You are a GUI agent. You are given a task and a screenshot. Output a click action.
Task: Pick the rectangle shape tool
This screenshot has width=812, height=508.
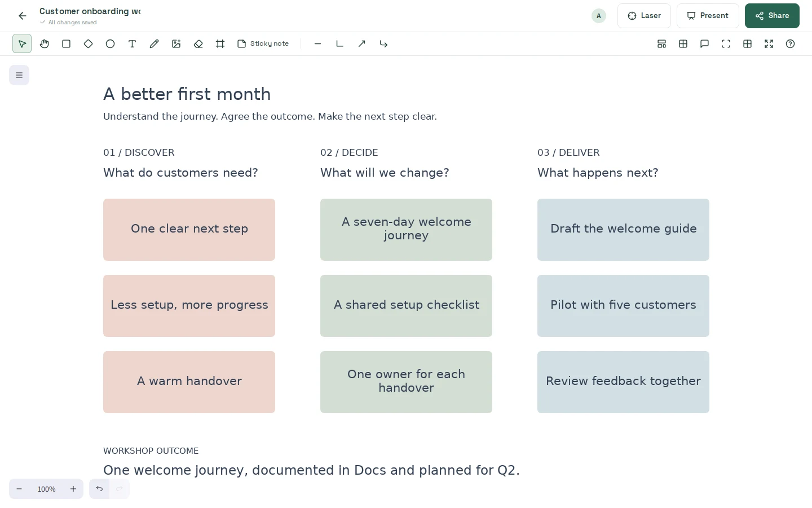click(x=66, y=43)
